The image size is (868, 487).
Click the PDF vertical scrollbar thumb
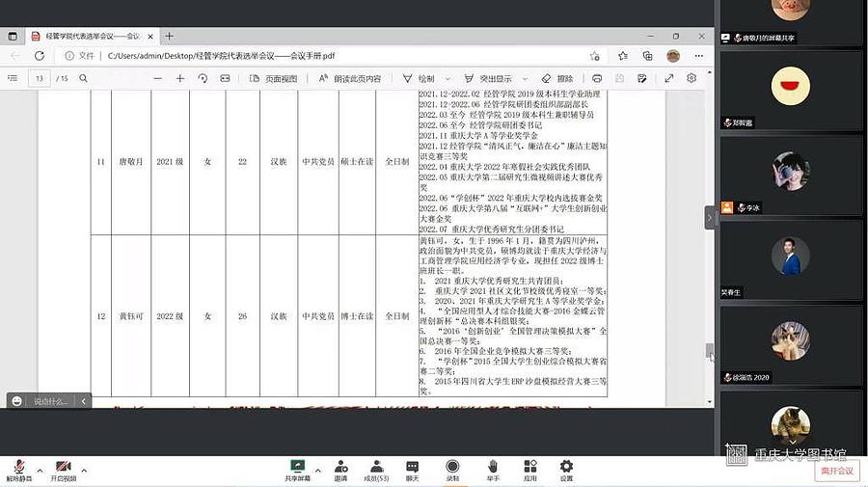pos(709,352)
